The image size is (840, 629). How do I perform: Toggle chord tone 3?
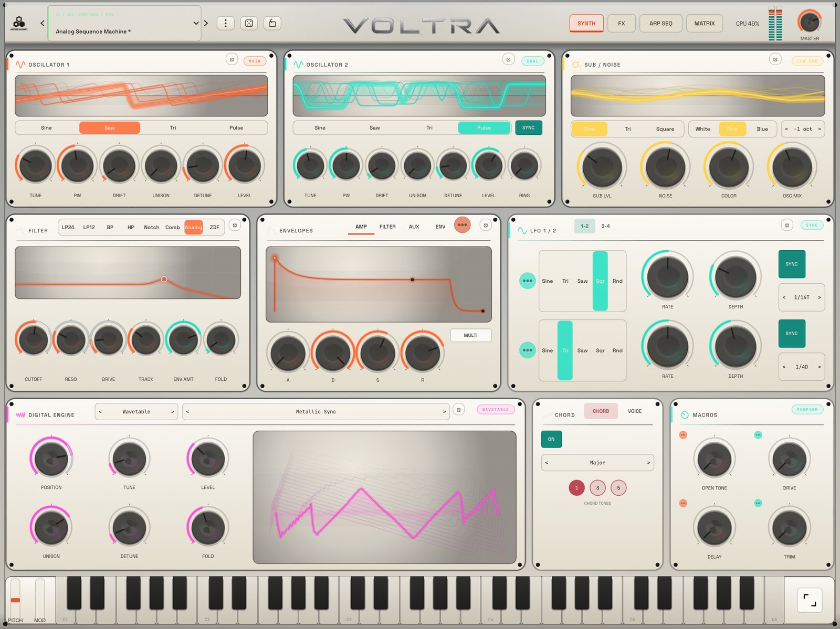click(597, 488)
